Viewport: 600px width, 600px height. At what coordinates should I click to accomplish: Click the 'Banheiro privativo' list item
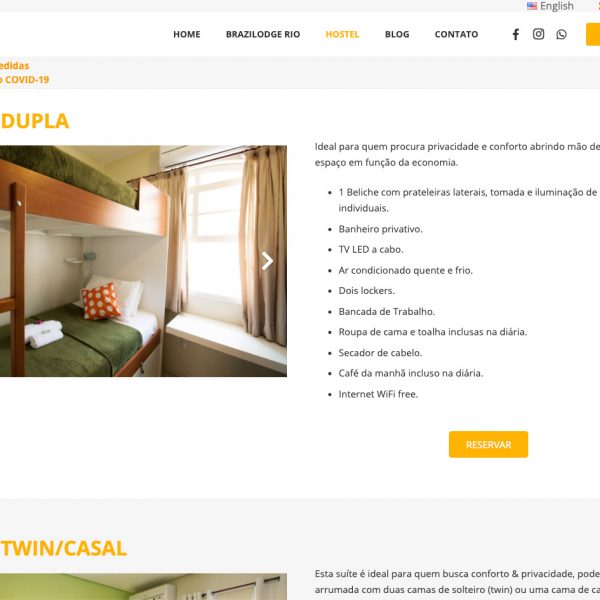click(x=380, y=229)
